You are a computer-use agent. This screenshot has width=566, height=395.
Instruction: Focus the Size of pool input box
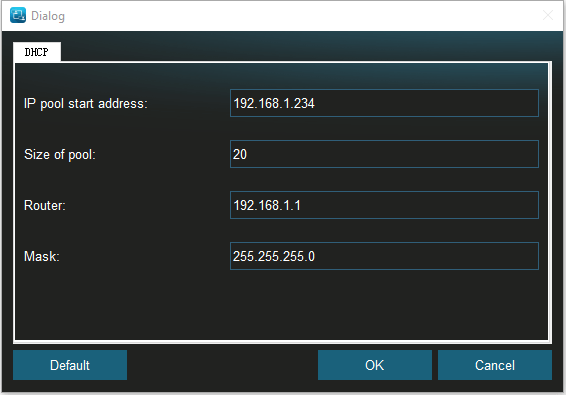pyautogui.click(x=384, y=154)
